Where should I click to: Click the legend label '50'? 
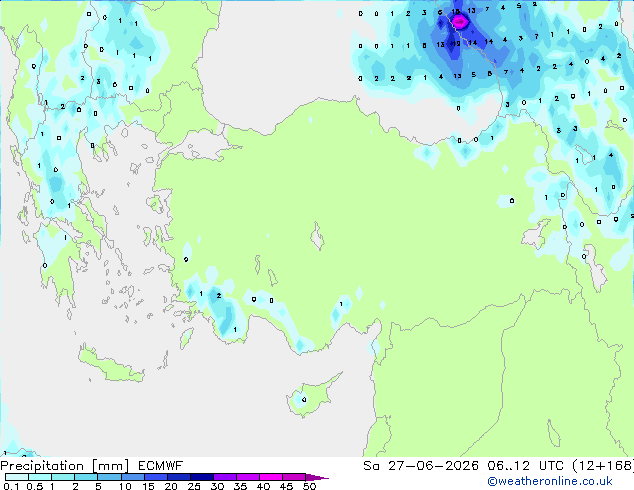[x=309, y=486]
